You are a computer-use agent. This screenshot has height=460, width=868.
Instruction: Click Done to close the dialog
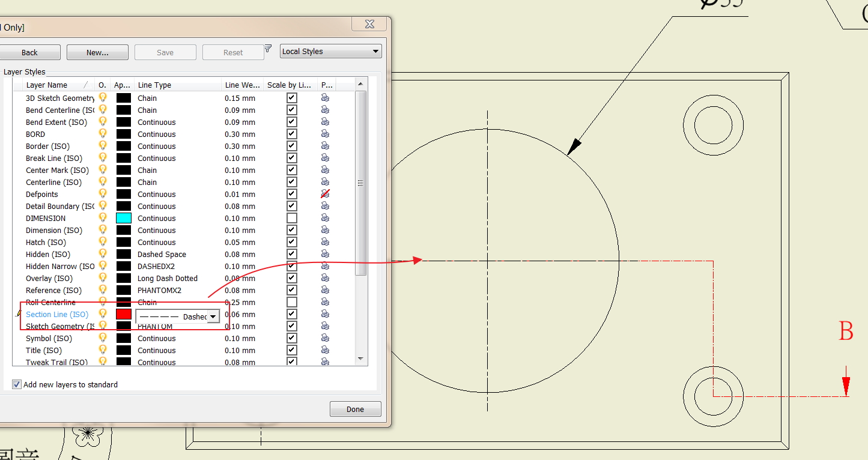[x=354, y=408]
